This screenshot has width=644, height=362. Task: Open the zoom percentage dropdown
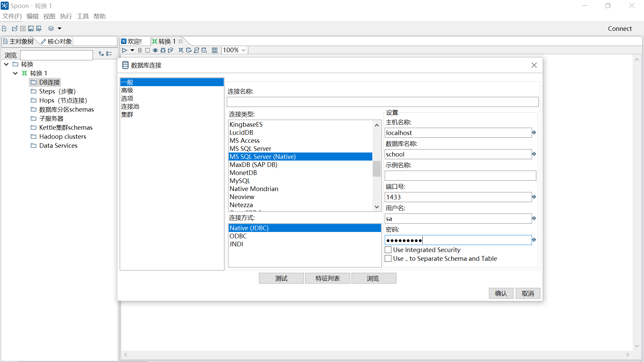coord(244,50)
